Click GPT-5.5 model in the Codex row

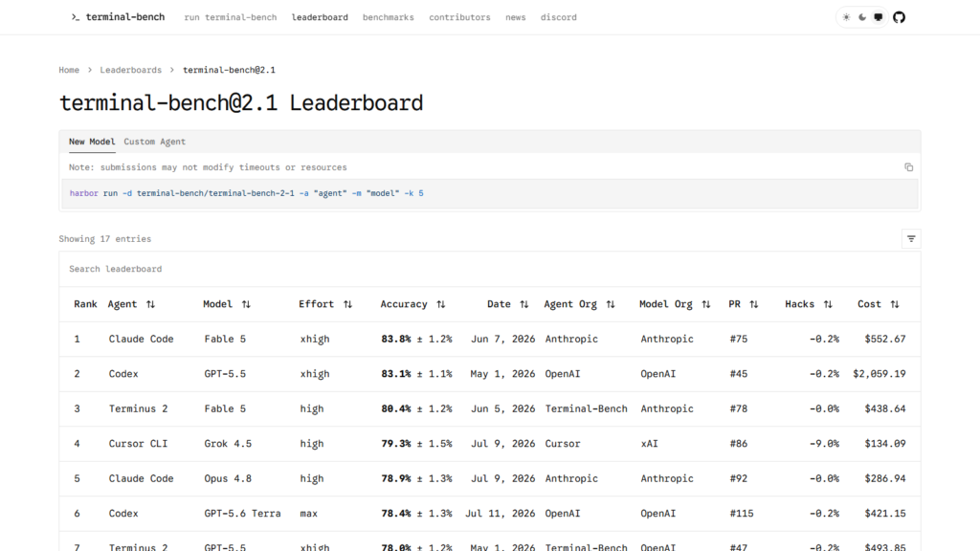tap(225, 374)
